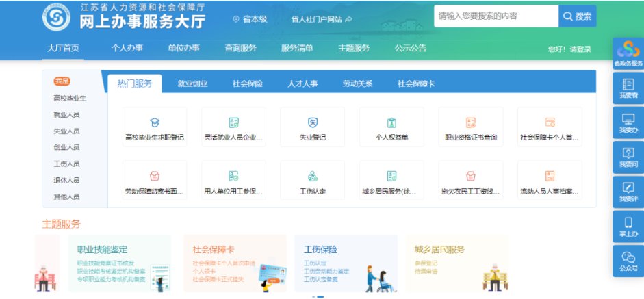
Task: Open 职业资格证书查询 service icon
Action: click(x=470, y=123)
